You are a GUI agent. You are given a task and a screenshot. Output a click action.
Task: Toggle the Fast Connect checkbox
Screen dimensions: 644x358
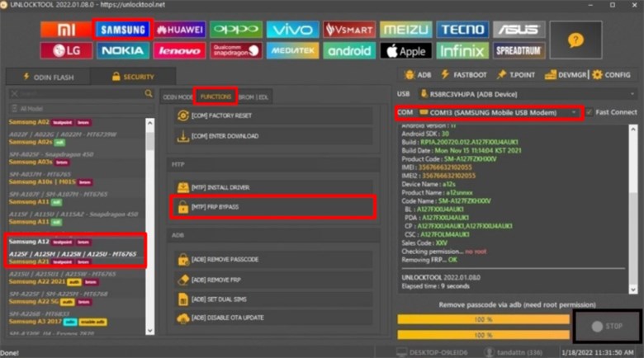coord(590,112)
